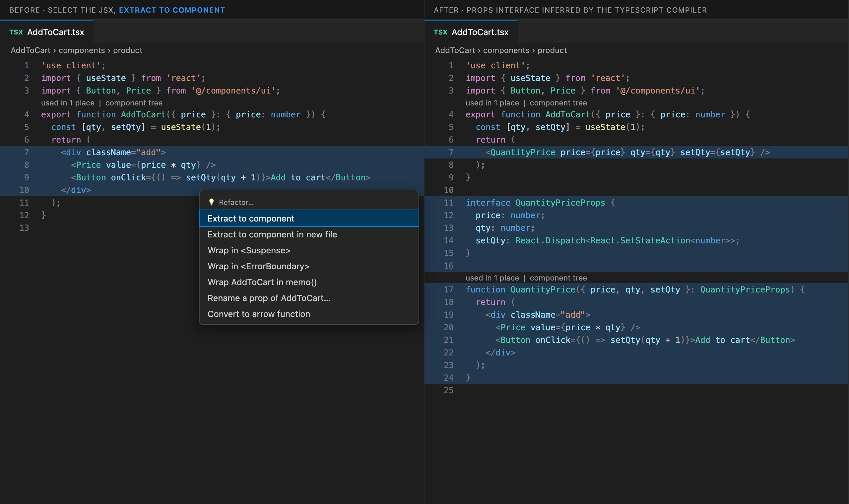849x504 pixels.
Task: Click 'product' breadcrumb in the left pane
Action: point(128,50)
